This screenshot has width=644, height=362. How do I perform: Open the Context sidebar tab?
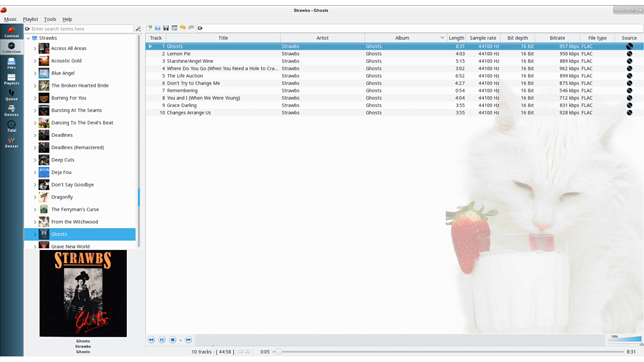pyautogui.click(x=12, y=32)
